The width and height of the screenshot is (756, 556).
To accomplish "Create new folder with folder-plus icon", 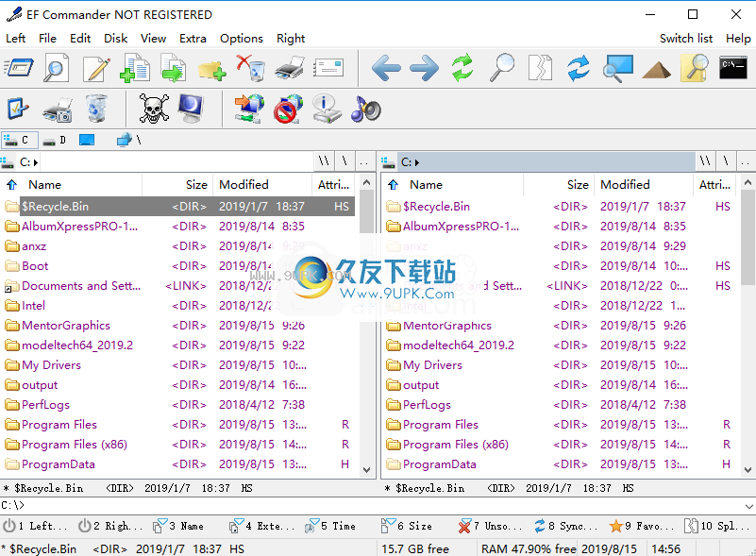I will pos(211,70).
